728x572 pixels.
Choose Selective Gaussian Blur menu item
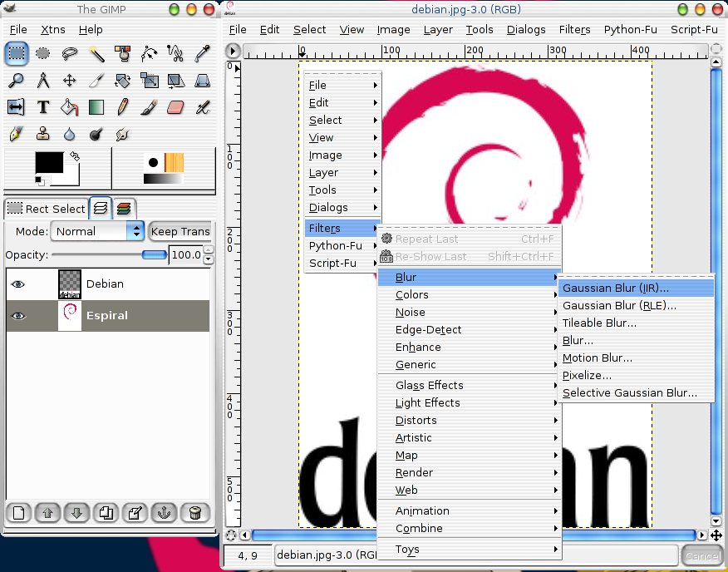click(x=635, y=393)
